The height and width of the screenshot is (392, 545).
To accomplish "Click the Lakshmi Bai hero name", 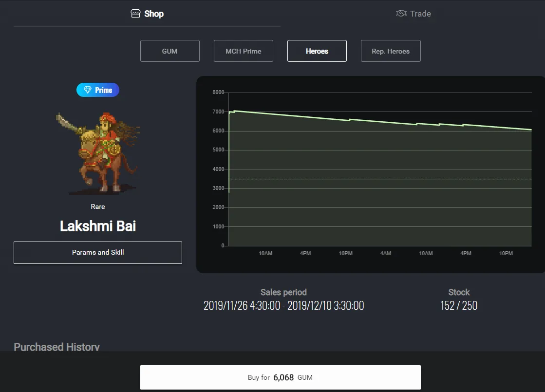I will pos(98,226).
